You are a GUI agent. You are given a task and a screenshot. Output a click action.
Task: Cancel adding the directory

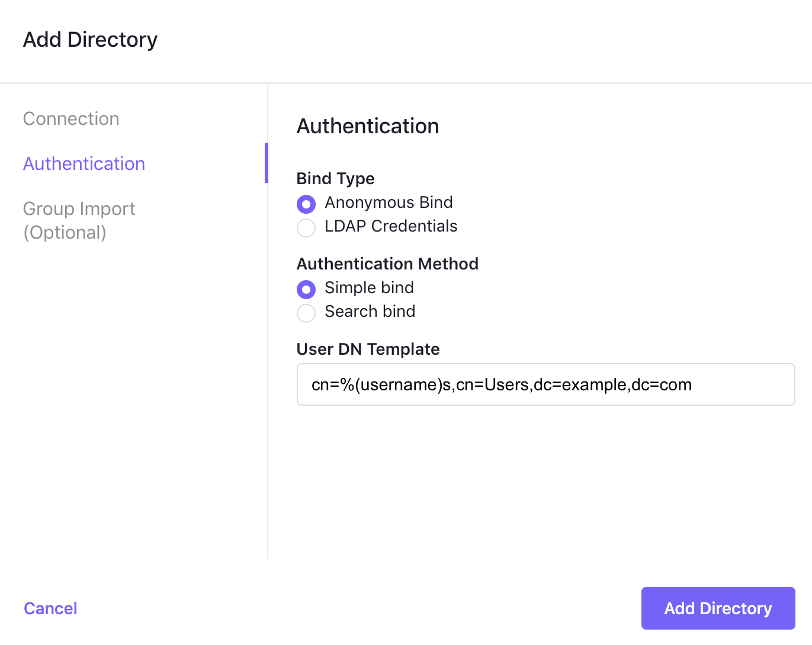pos(50,608)
